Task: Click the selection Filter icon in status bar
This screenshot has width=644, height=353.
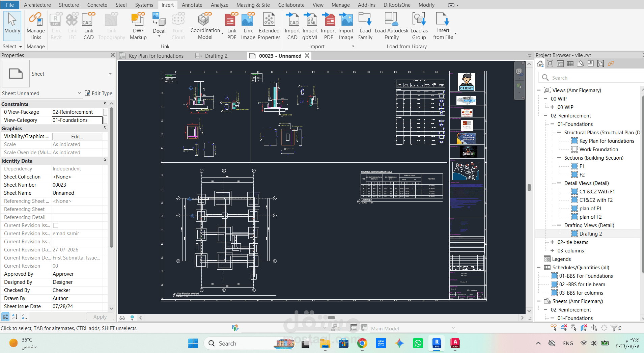Action: point(615,328)
